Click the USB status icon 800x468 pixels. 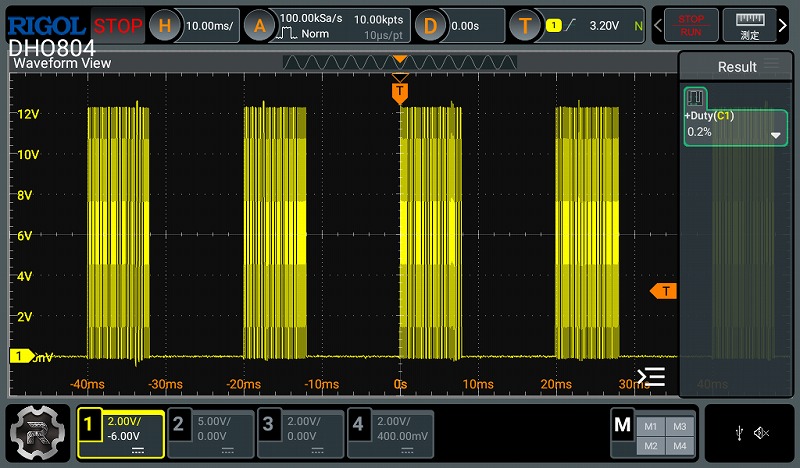pos(738,433)
